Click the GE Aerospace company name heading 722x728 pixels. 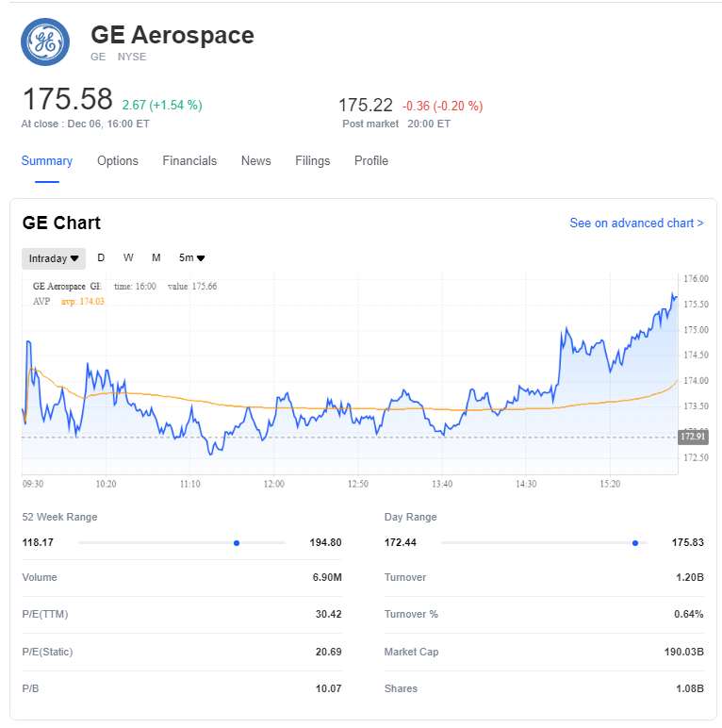(172, 36)
